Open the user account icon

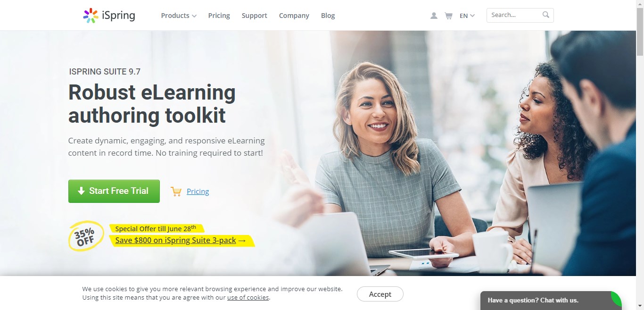pyautogui.click(x=434, y=16)
